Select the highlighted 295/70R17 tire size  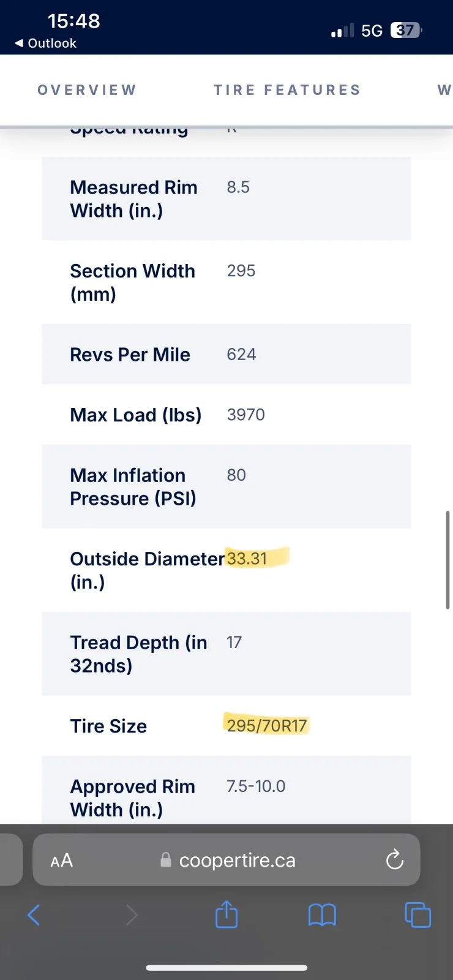click(266, 726)
